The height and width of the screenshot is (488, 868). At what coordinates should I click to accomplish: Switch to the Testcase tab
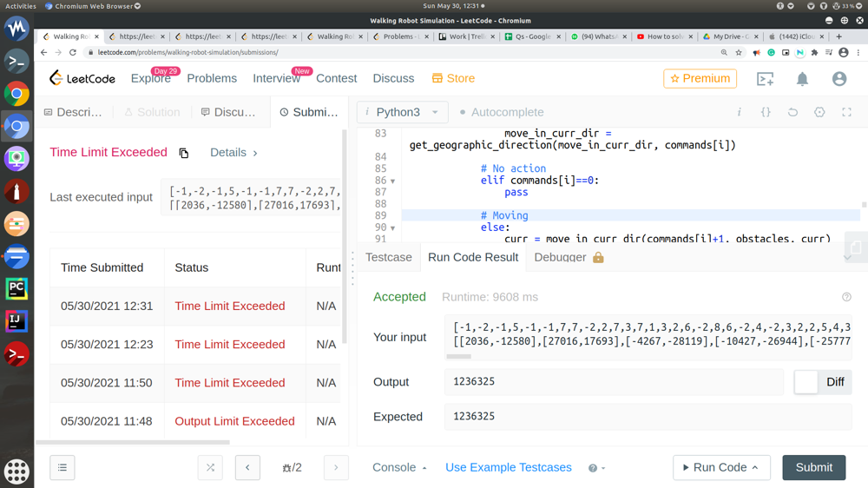(x=388, y=257)
